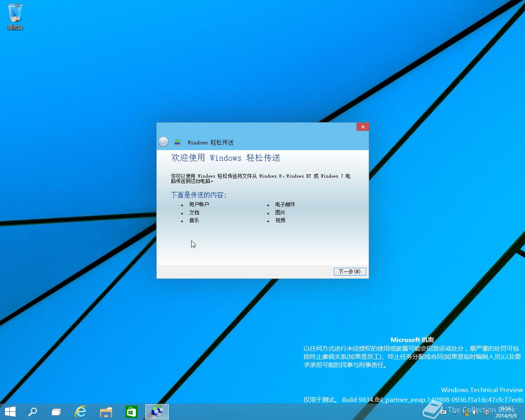Show hidden tray icons arrow
525x420 pixels.
point(454,412)
